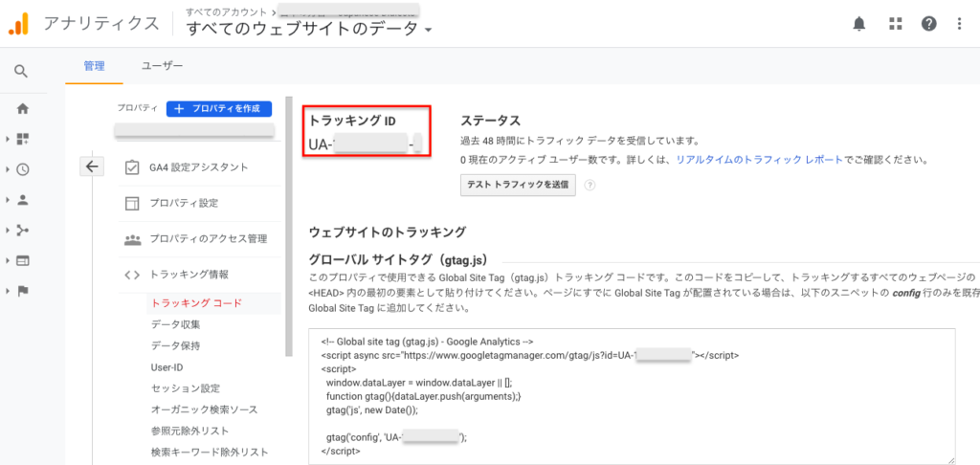Click the Google Analytics logo
The width and height of the screenshot is (980, 465).
click(18, 23)
